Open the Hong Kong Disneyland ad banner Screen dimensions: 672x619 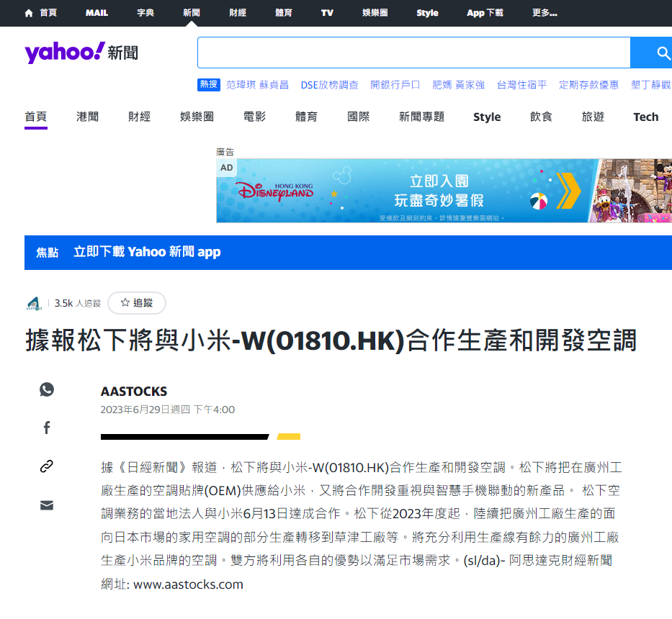point(444,191)
